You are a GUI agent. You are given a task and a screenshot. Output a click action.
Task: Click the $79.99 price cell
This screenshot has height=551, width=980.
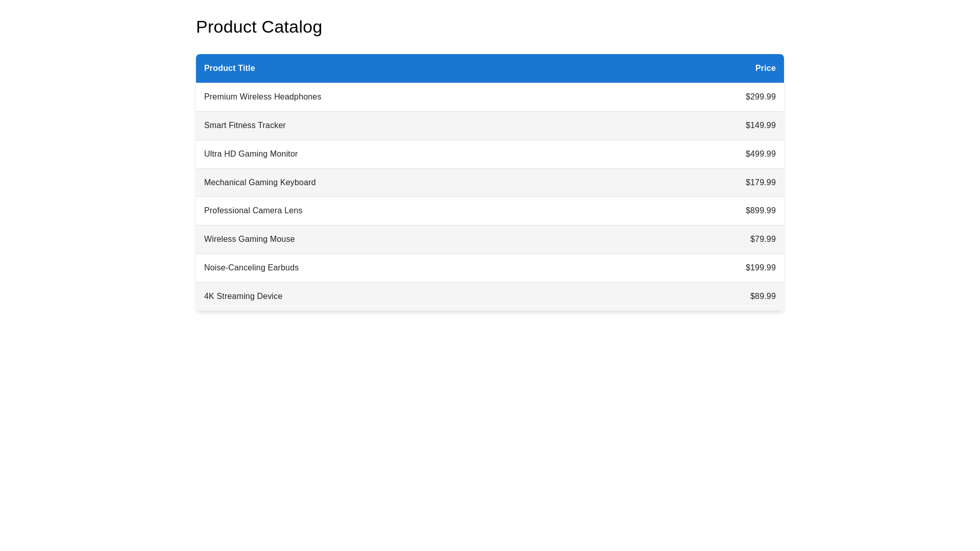pyautogui.click(x=763, y=239)
